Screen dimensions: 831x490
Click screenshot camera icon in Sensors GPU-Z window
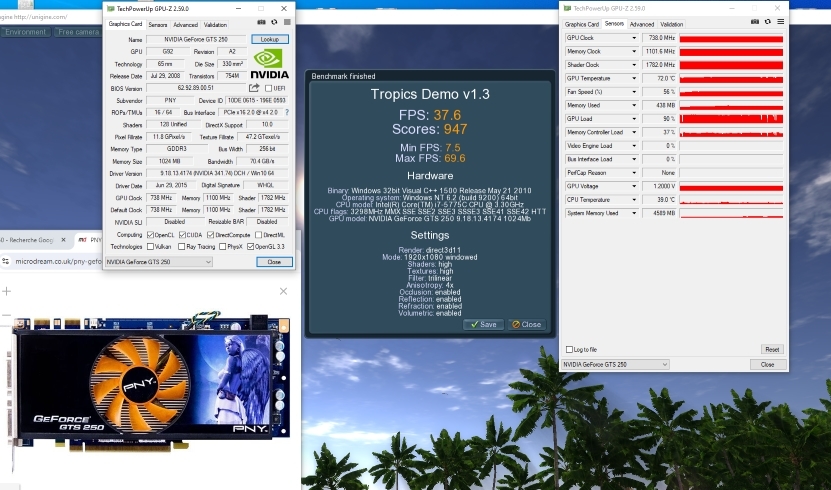(755, 22)
